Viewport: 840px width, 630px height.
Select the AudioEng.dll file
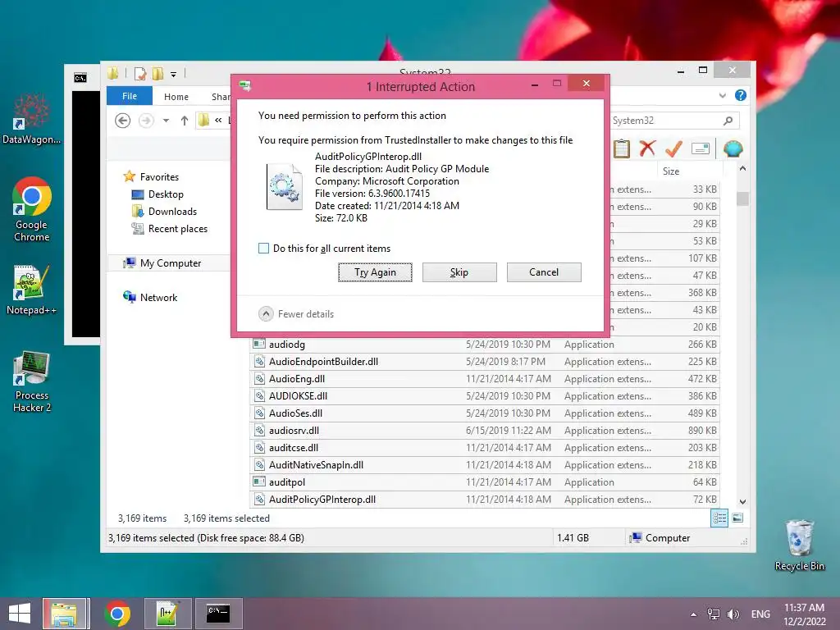point(485,379)
